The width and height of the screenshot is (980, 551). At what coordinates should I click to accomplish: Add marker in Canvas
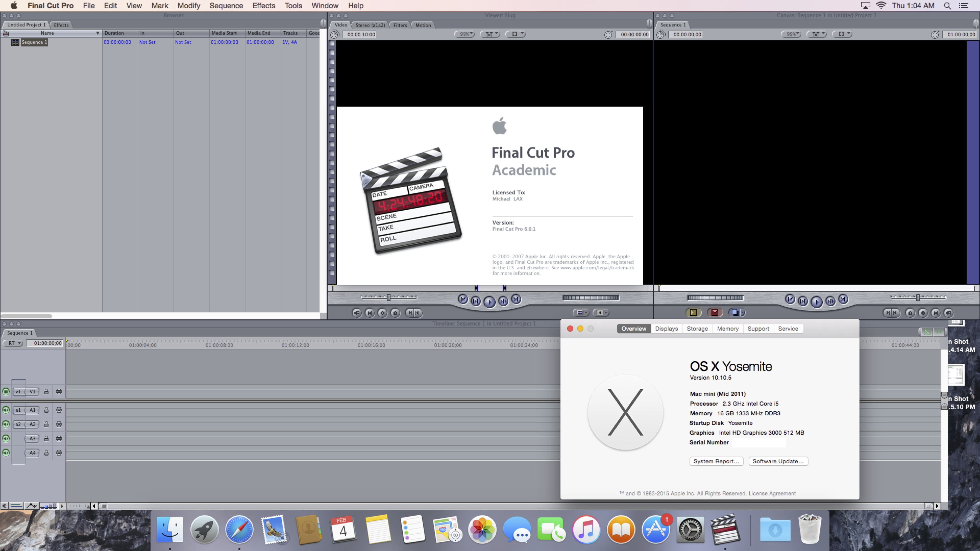pos(910,313)
